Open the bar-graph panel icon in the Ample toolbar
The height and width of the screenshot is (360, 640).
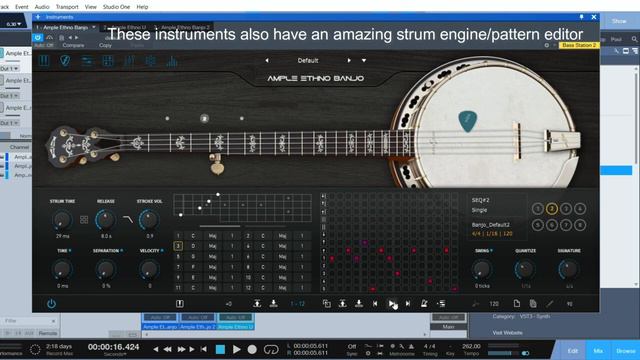(x=171, y=62)
